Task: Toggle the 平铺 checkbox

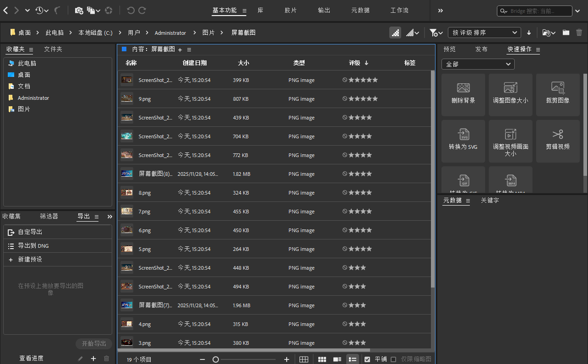Action: tap(367, 359)
